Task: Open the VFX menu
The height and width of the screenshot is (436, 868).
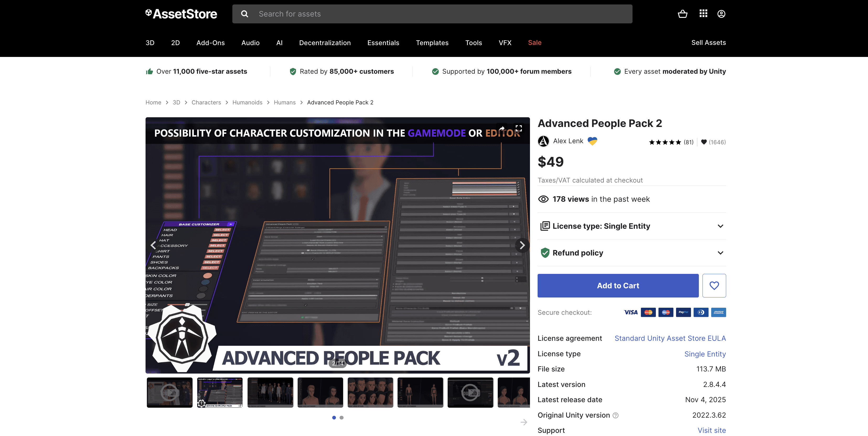Action: click(505, 42)
